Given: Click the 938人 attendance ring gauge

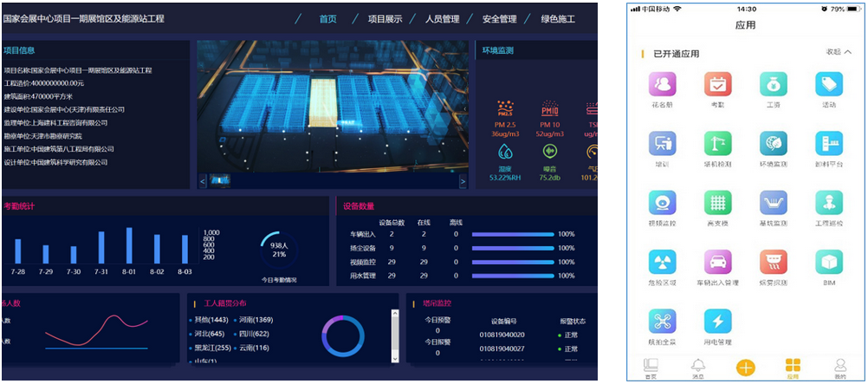Looking at the screenshot, I should [x=278, y=250].
